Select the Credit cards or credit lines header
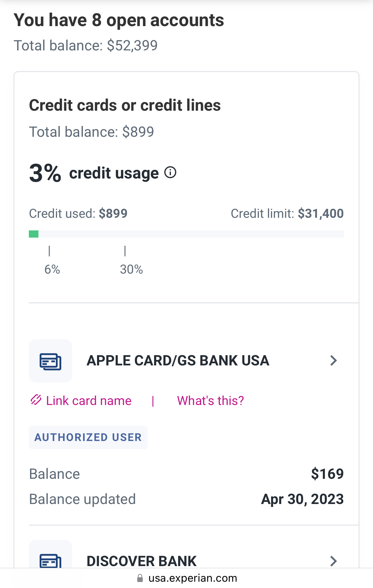Screen dimensions: 373x588 [x=125, y=105]
